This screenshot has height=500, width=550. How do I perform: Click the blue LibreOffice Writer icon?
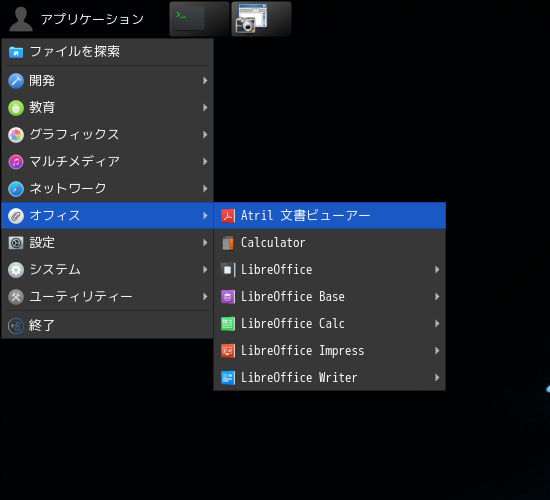[228, 378]
